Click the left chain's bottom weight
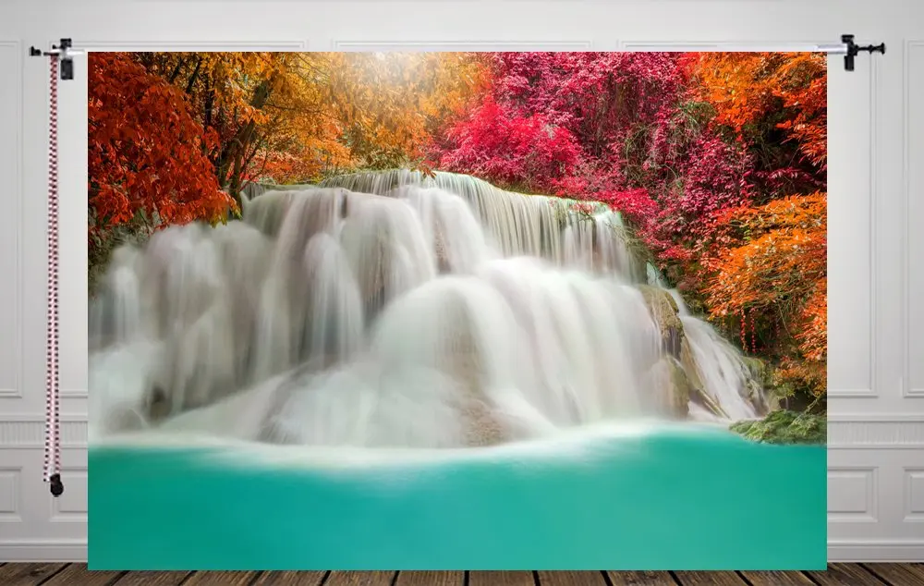Viewport: 924px width, 586px height. pyautogui.click(x=57, y=485)
